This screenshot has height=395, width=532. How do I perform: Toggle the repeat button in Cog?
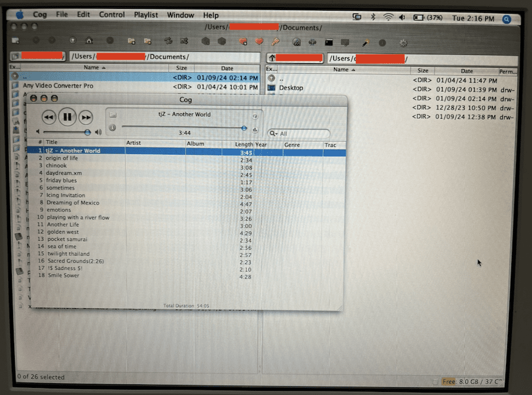click(x=255, y=116)
